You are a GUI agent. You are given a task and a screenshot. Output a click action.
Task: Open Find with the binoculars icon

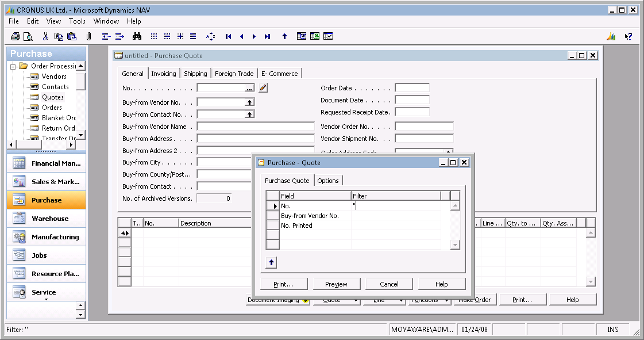tap(137, 37)
